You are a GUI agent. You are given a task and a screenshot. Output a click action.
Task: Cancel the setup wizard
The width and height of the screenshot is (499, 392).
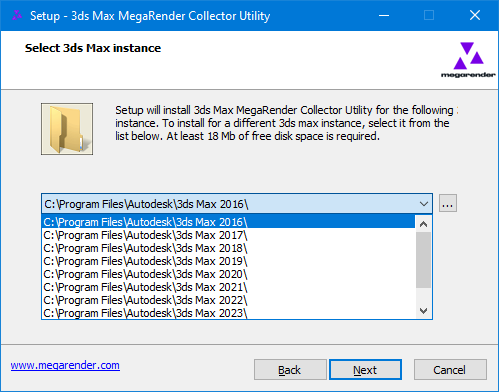[x=450, y=370]
